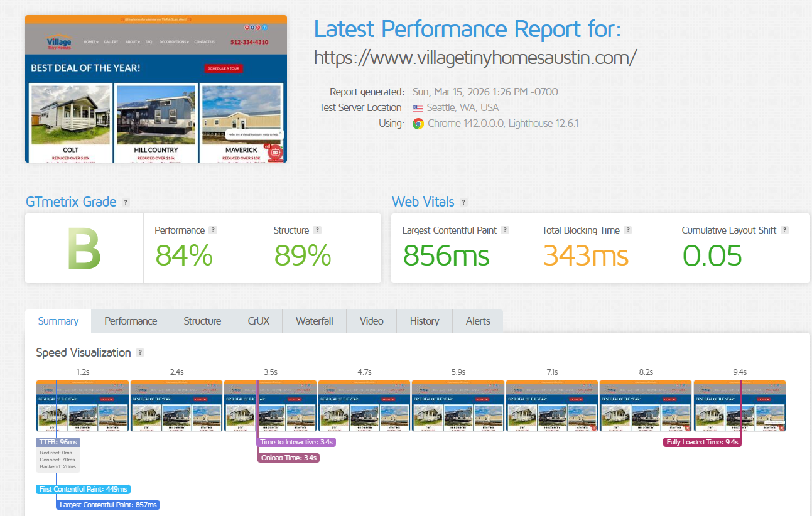This screenshot has height=516, width=812.
Task: Select the 7.1s filmstrip frame
Action: coord(552,406)
